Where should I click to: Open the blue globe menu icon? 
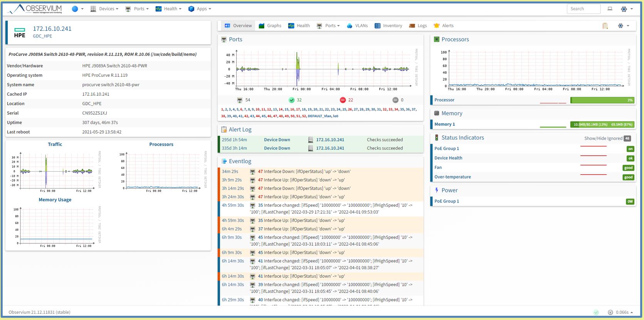[75, 9]
